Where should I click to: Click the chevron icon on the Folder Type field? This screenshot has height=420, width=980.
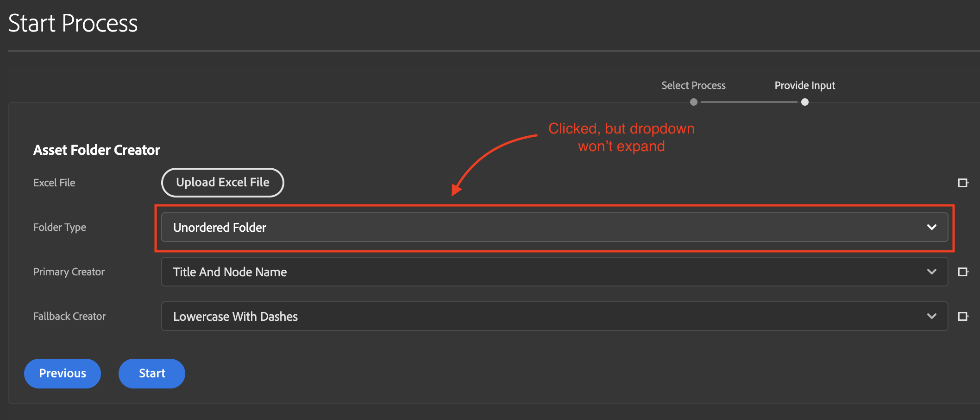pyautogui.click(x=931, y=227)
